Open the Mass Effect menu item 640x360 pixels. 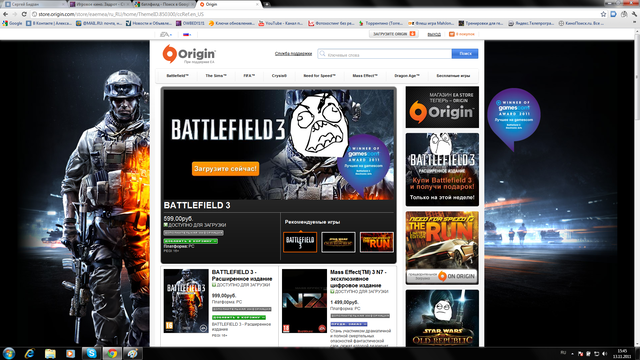(365, 76)
